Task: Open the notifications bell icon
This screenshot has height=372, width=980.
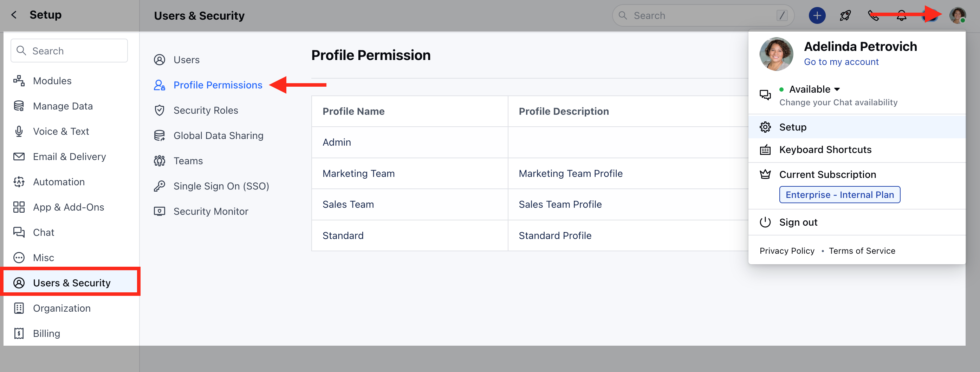Action: 901,15
